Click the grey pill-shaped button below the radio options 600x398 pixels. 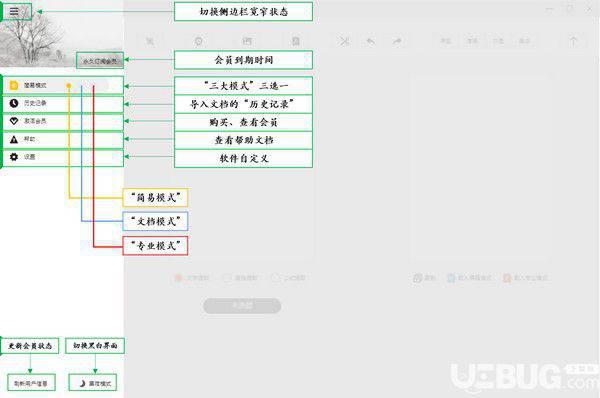tap(242, 306)
